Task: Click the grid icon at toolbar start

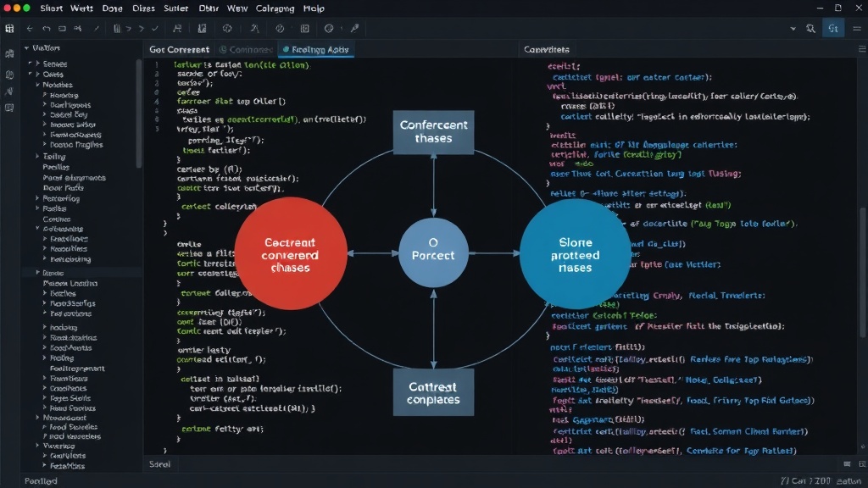Action: pos(9,29)
